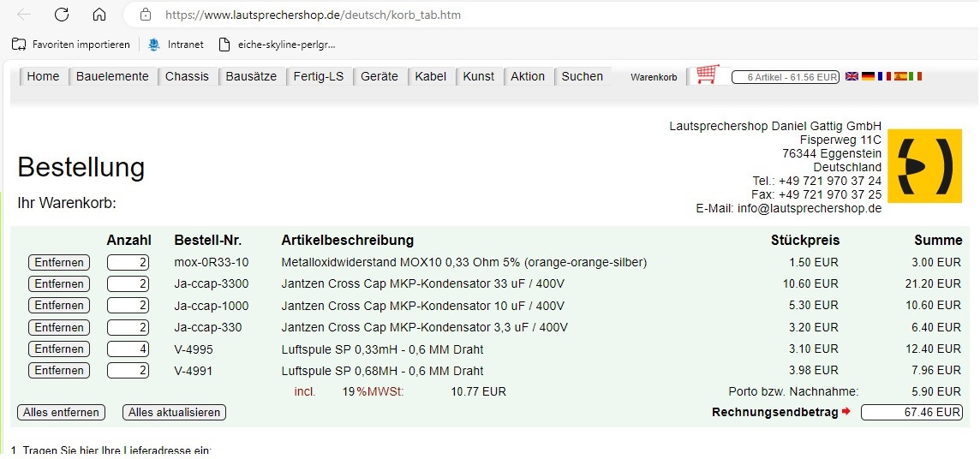Open the Home tab
This screenshot has height=459, width=980.
click(43, 77)
